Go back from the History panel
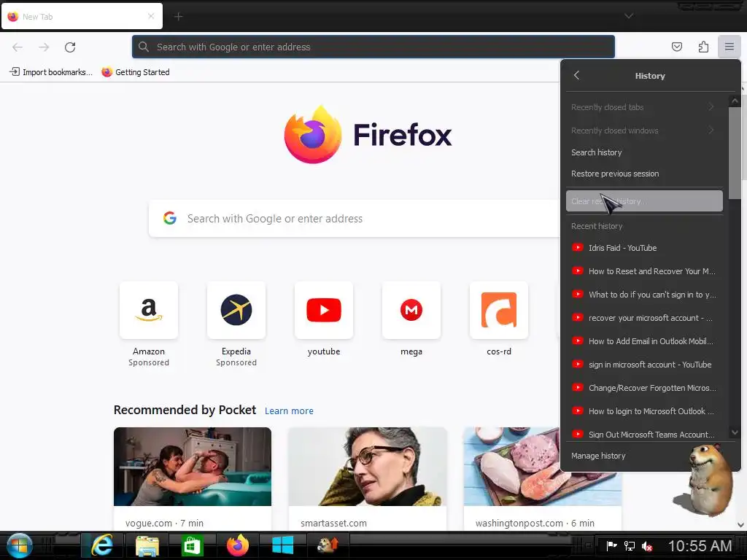This screenshot has width=747, height=560. click(576, 75)
